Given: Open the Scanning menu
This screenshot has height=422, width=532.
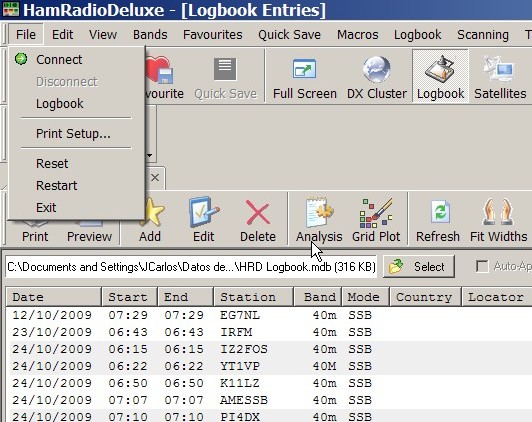Looking at the screenshot, I should (x=483, y=34).
